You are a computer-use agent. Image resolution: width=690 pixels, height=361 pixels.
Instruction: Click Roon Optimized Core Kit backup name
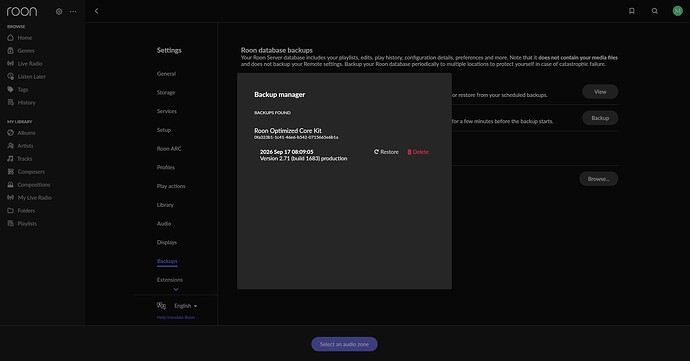click(288, 131)
